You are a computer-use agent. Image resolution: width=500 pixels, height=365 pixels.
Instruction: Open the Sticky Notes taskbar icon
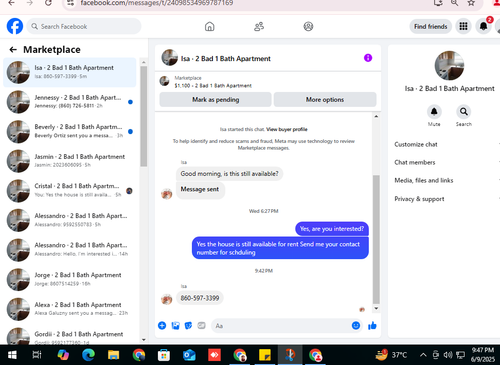tap(265, 355)
